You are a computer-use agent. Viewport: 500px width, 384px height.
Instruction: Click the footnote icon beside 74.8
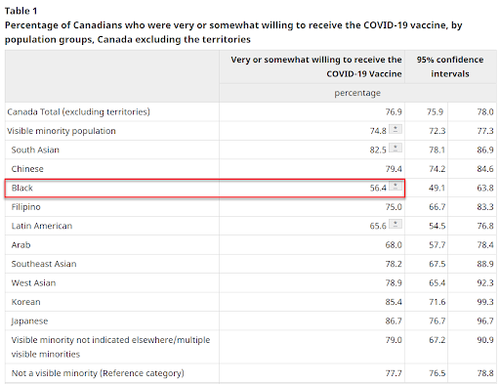(396, 129)
